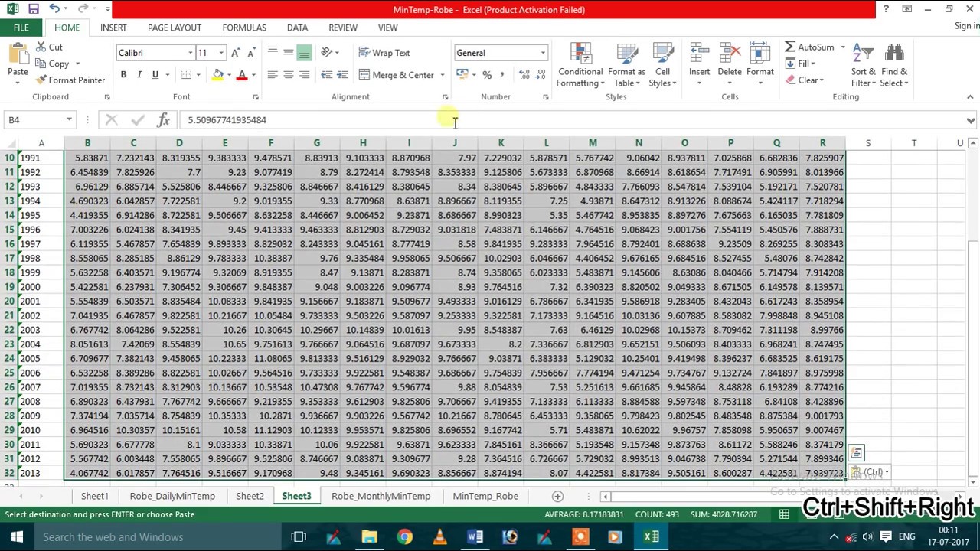This screenshot has height=551, width=980.
Task: Open Format as Table gallery
Action: tap(626, 65)
